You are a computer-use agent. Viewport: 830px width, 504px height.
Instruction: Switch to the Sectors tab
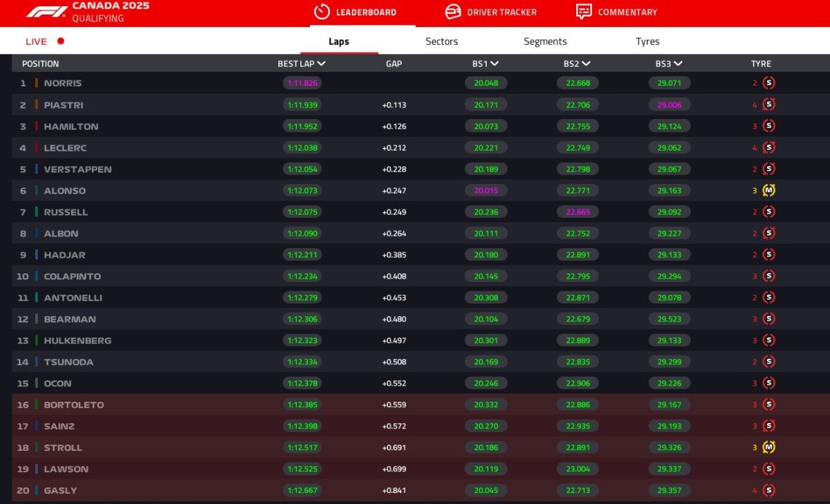tap(441, 41)
